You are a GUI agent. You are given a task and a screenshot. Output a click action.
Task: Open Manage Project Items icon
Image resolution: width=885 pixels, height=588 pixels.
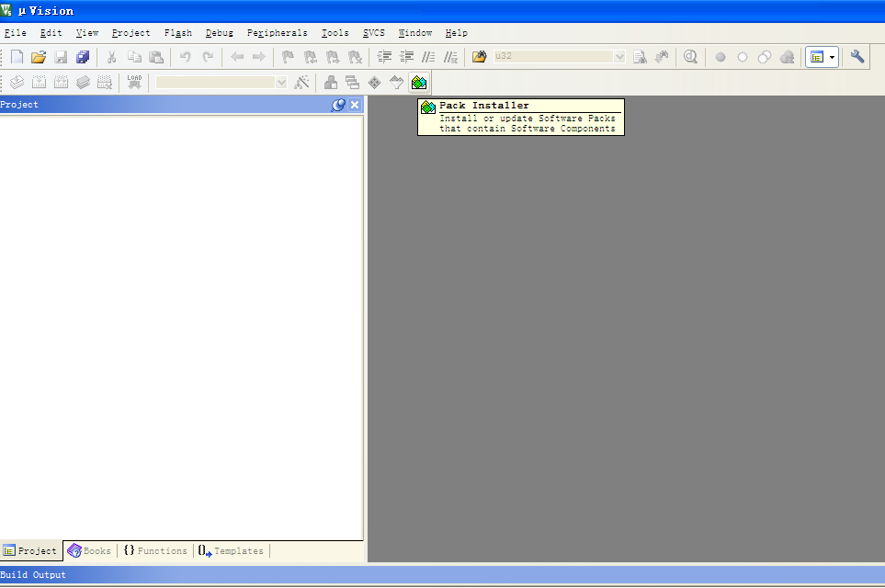coord(331,83)
